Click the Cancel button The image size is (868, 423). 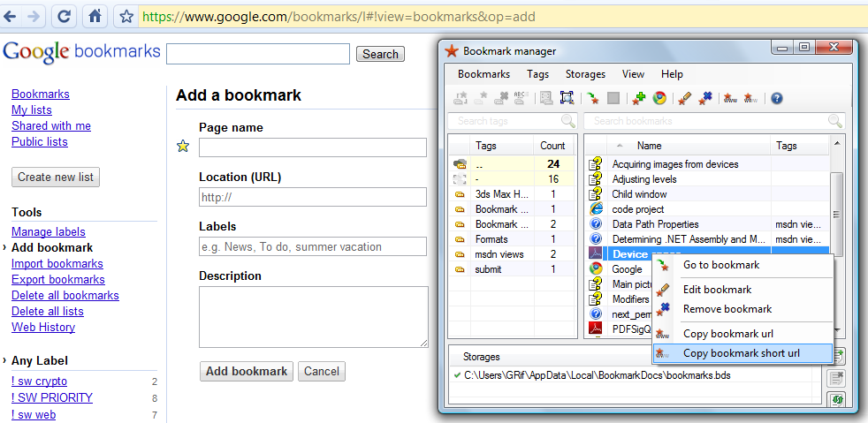[321, 371]
